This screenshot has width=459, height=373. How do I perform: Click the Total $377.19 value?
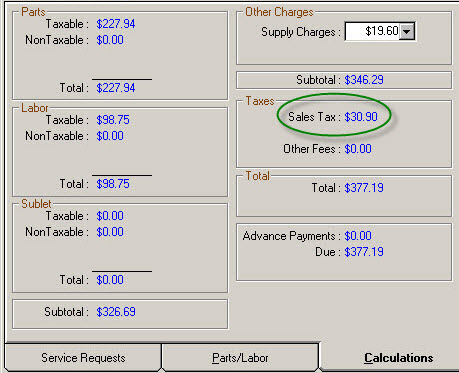click(364, 188)
